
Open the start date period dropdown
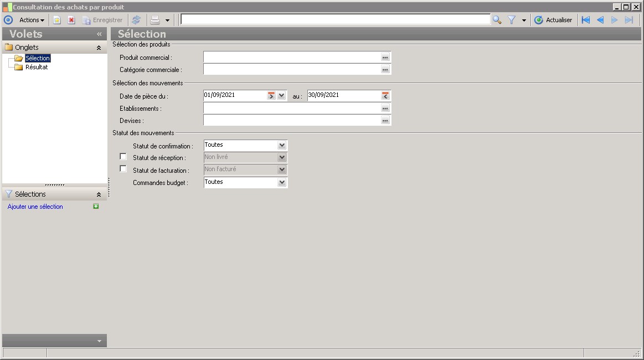pyautogui.click(x=281, y=96)
